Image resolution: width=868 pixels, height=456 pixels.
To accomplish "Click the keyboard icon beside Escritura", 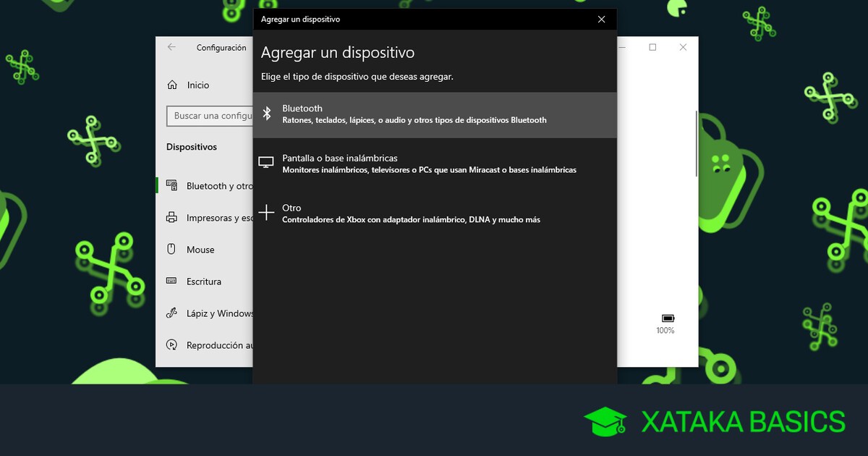I will 172,282.
